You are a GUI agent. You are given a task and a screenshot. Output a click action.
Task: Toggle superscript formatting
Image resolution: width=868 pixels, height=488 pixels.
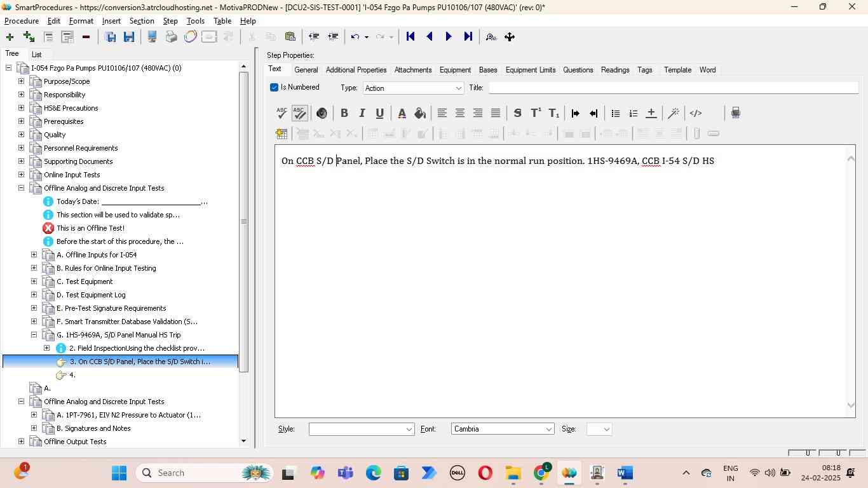click(x=536, y=113)
